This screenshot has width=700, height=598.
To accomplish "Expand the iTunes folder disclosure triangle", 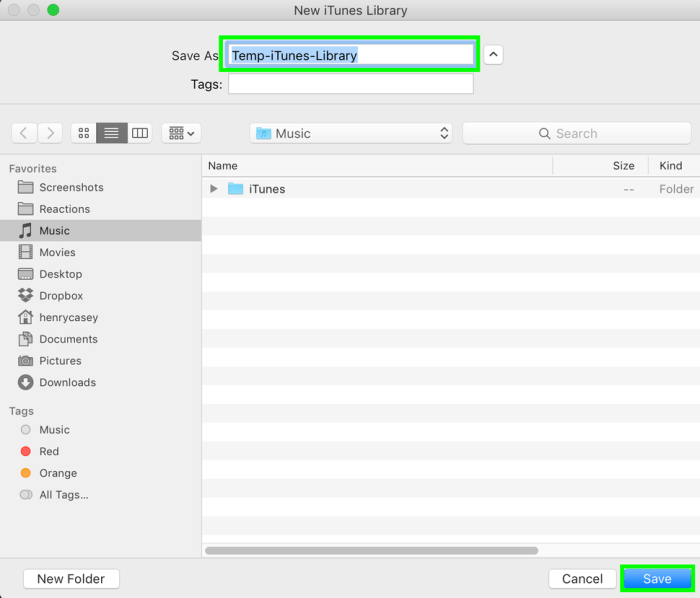I will pos(214,189).
